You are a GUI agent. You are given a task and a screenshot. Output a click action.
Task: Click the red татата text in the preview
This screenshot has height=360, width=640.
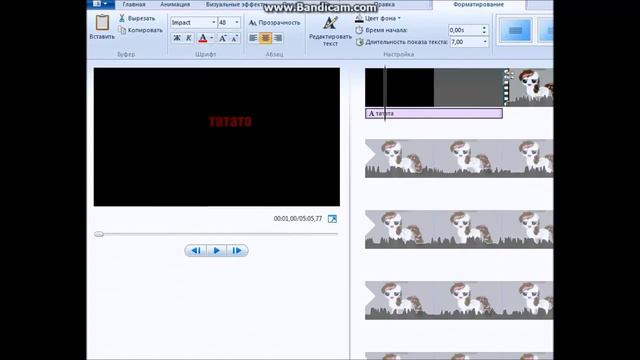pyautogui.click(x=230, y=122)
